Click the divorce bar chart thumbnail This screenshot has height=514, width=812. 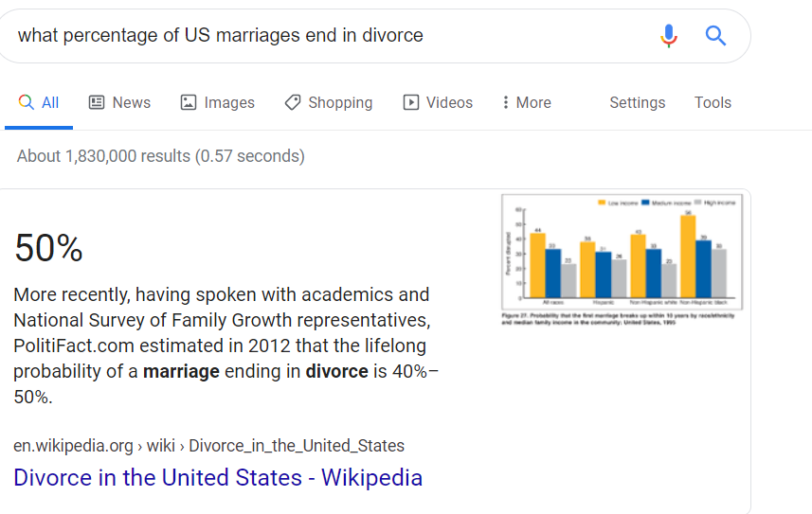point(622,260)
